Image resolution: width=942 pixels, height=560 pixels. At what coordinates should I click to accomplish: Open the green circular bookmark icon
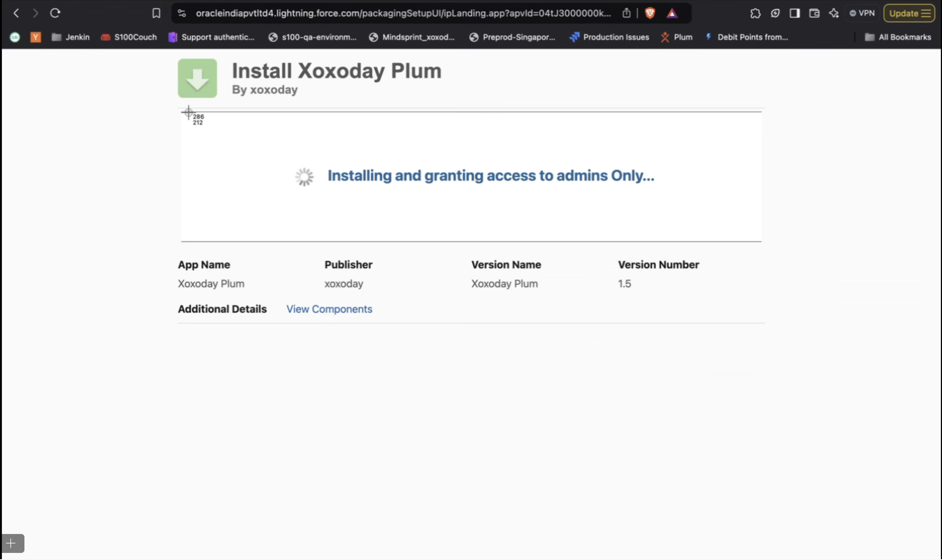pos(15,37)
